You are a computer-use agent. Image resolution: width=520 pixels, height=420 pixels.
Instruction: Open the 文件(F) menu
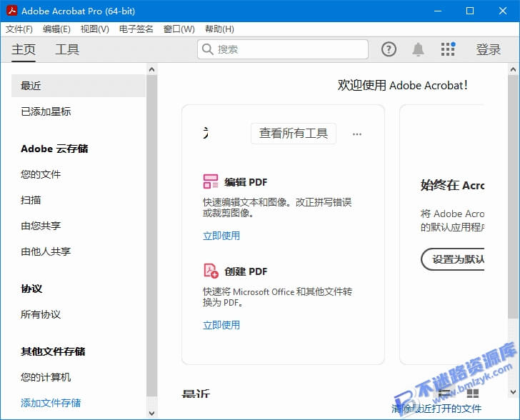19,29
